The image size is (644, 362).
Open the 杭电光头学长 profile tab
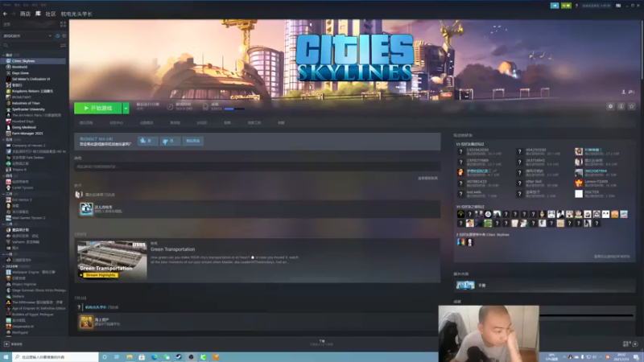click(x=76, y=14)
